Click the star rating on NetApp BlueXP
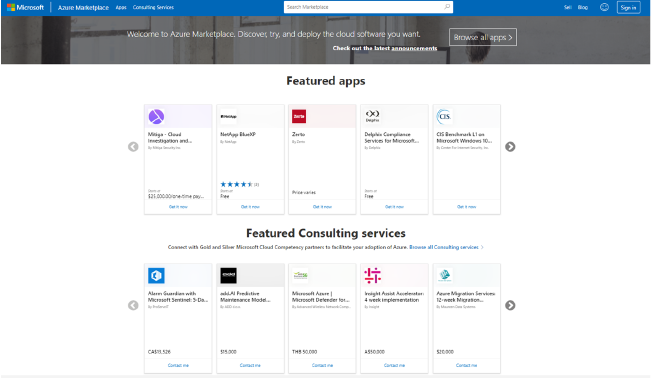 click(x=236, y=184)
